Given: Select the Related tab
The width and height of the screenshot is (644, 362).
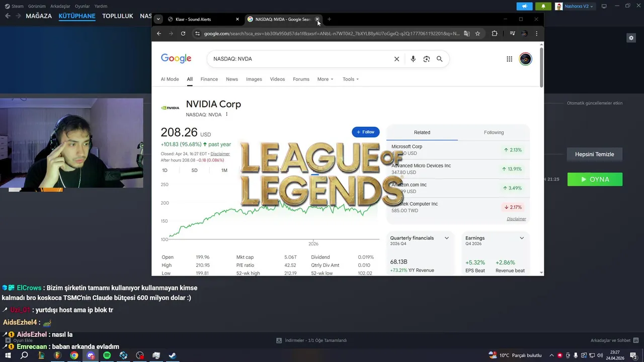Looking at the screenshot, I should point(422,132).
